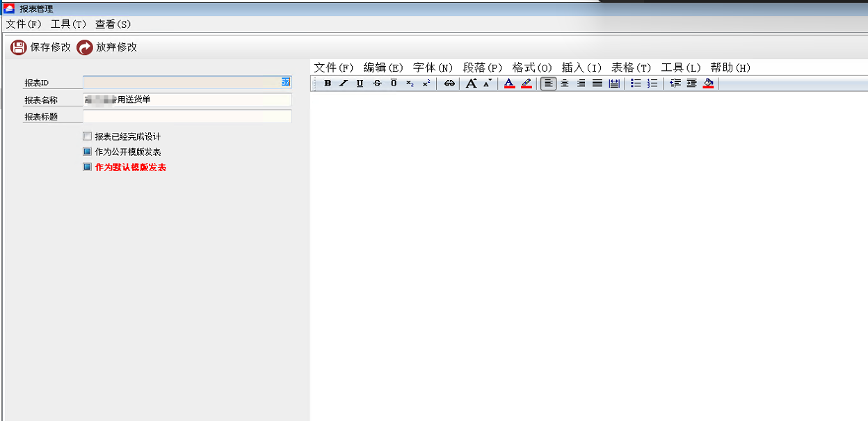
Task: Apply subscript formatting
Action: point(410,84)
